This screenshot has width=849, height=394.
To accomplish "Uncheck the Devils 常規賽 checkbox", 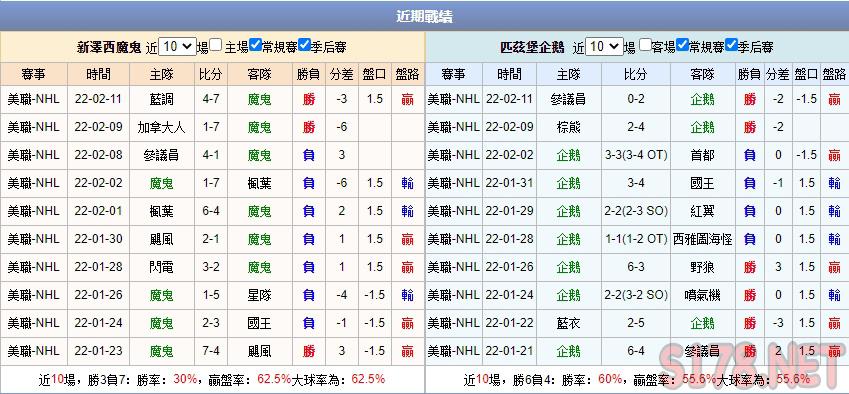I will coord(256,45).
